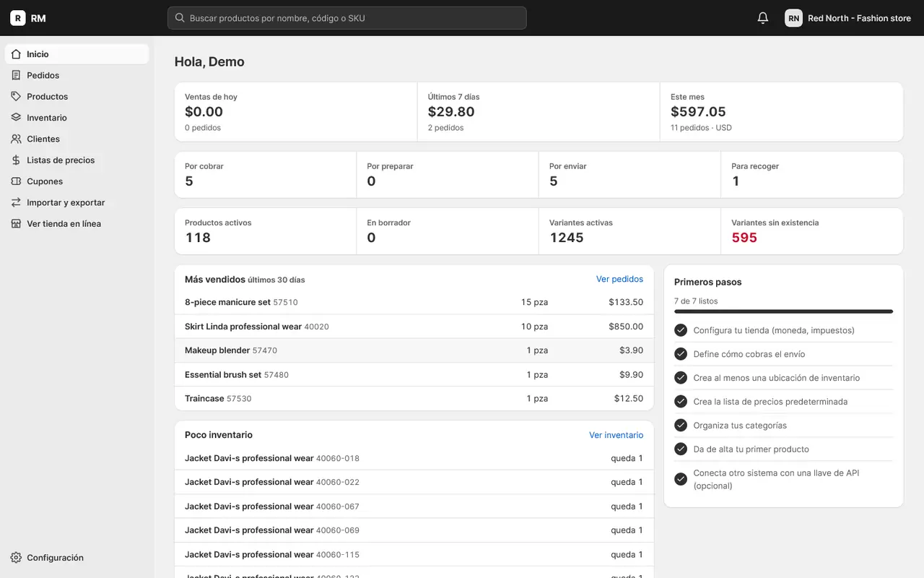
Task: Click the RM logo icon
Action: tap(17, 18)
